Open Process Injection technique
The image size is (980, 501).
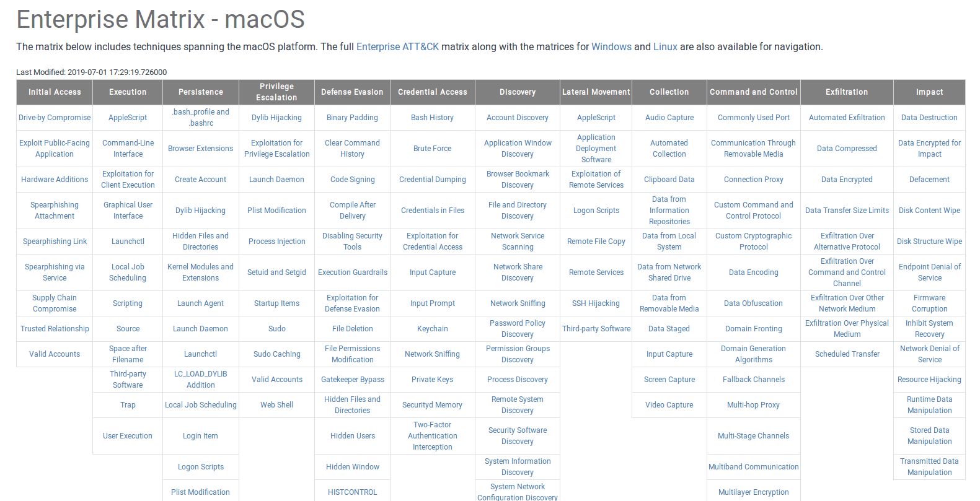(x=277, y=241)
